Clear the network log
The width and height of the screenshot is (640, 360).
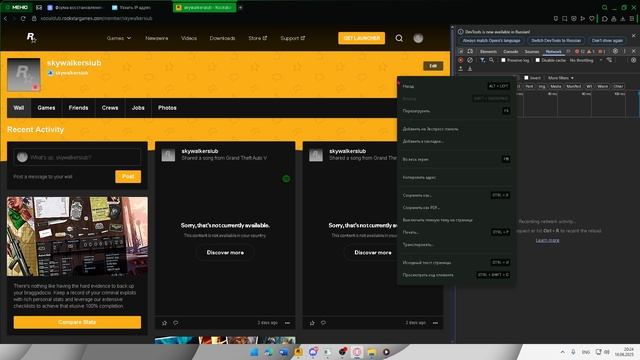click(470, 60)
